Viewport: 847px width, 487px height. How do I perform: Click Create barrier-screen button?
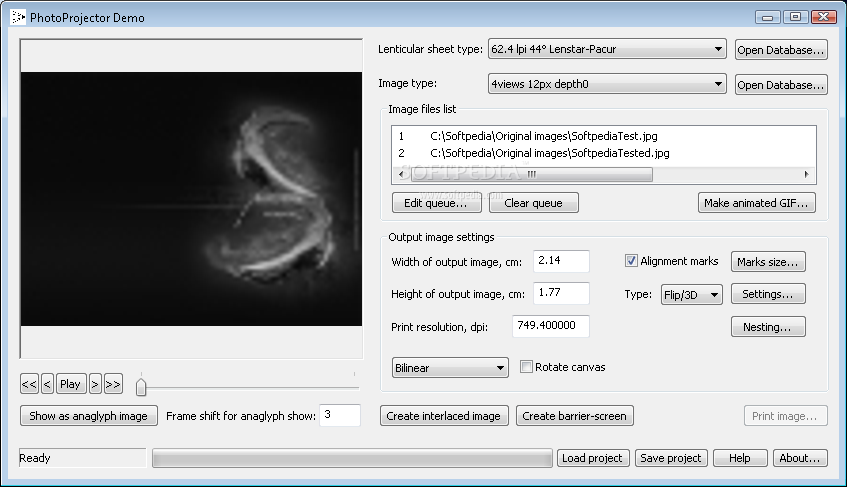[575, 416]
